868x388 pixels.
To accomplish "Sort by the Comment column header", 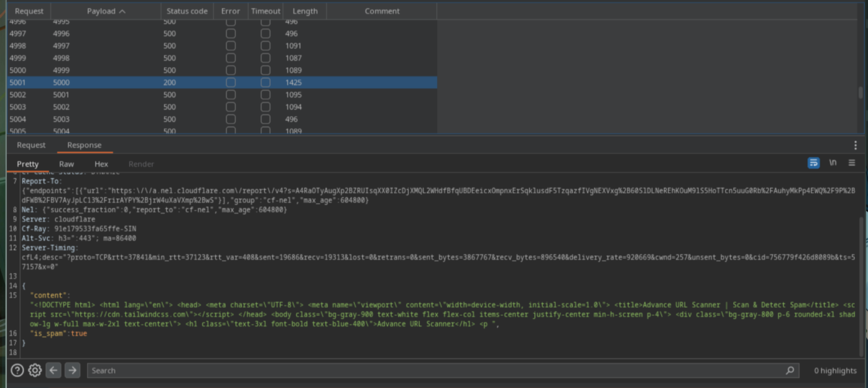I will tap(382, 11).
